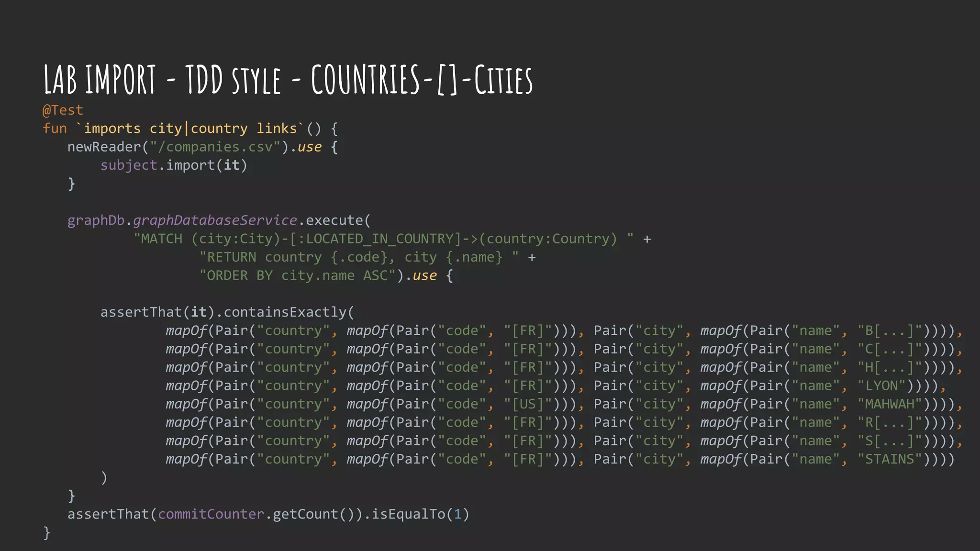Click 'isEqualTo(1)' in the last assertion

[x=421, y=514]
